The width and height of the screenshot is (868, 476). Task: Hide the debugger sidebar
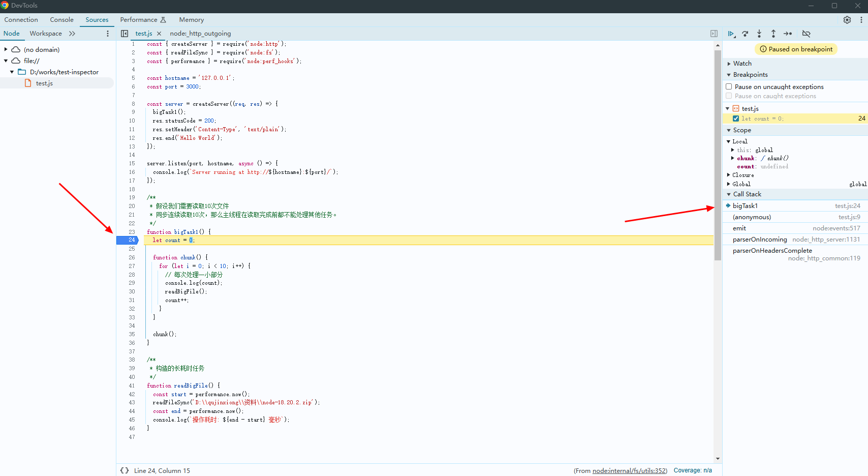pos(714,34)
